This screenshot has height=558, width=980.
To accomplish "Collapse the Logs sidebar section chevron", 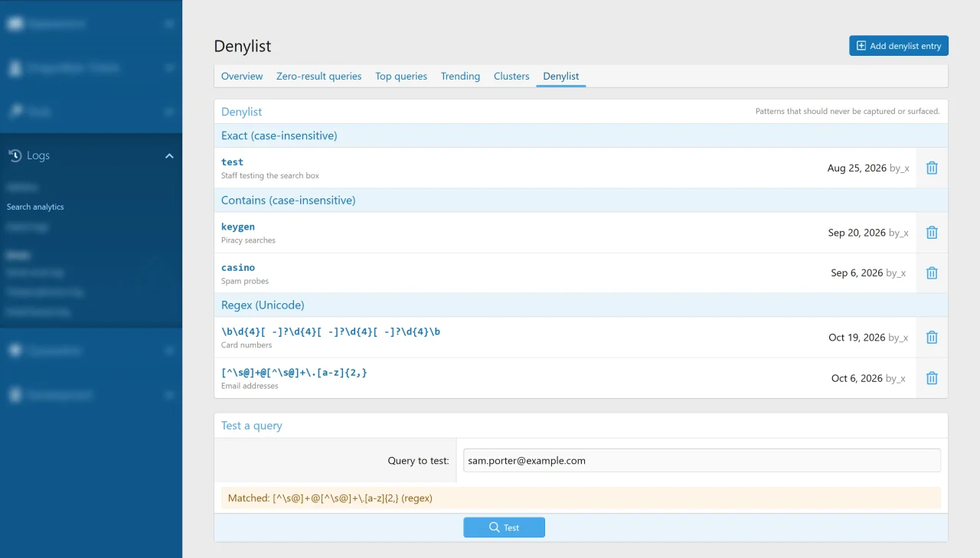I will (169, 155).
